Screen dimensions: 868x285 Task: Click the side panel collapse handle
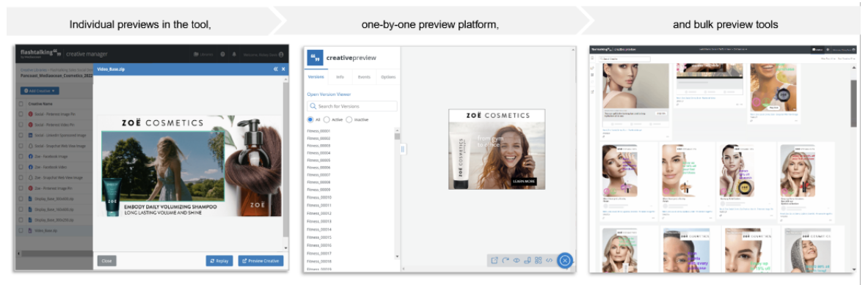(403, 149)
